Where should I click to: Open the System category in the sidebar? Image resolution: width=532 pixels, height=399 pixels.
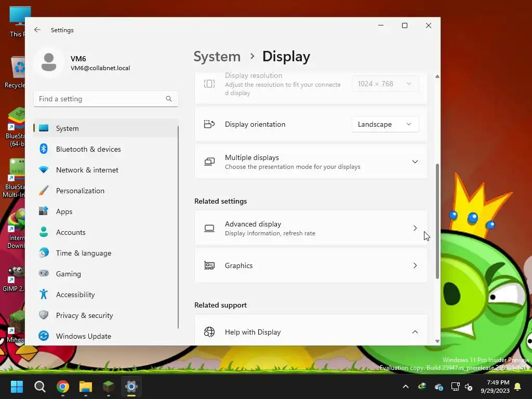coord(105,128)
